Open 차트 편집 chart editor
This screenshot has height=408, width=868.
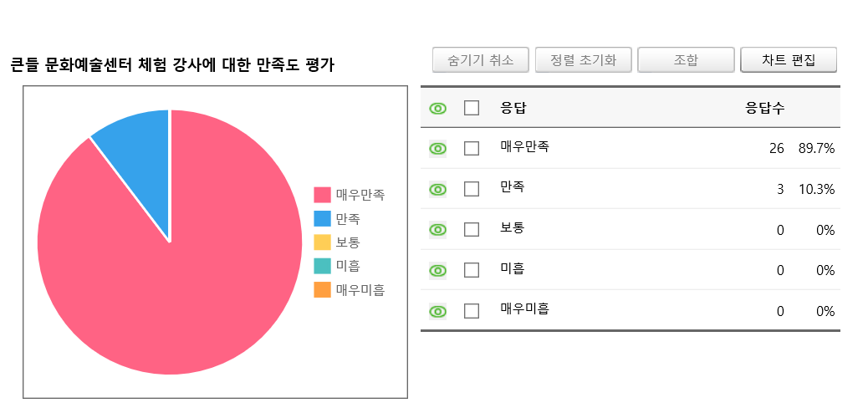tap(789, 60)
